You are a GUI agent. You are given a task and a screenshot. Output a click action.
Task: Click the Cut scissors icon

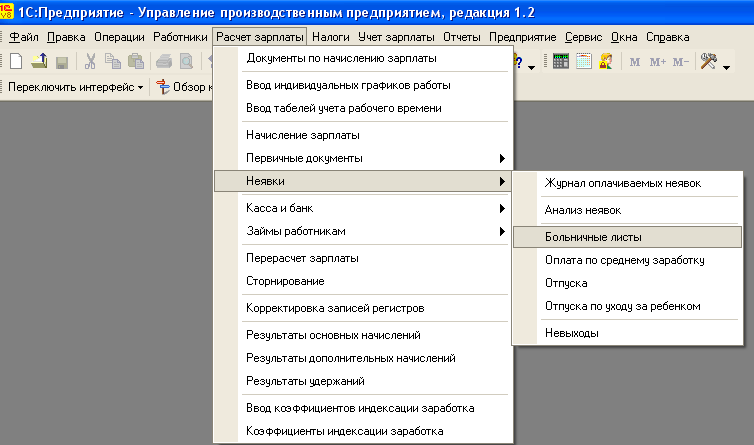tap(90, 61)
